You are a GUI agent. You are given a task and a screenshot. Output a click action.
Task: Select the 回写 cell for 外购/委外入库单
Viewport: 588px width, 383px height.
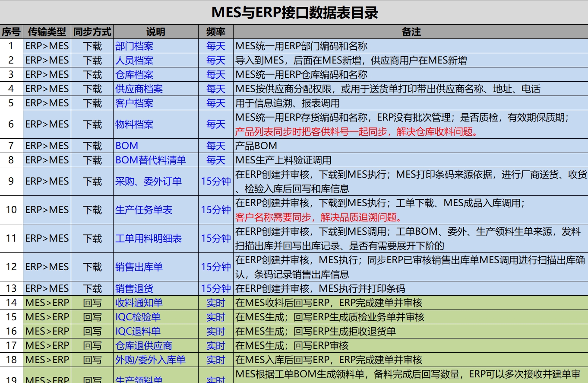(92, 360)
